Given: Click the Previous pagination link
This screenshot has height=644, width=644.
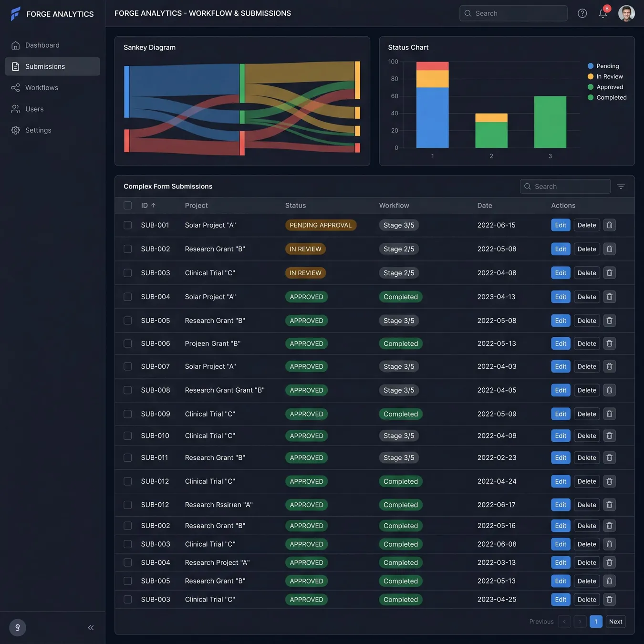Looking at the screenshot, I should click(x=541, y=622).
